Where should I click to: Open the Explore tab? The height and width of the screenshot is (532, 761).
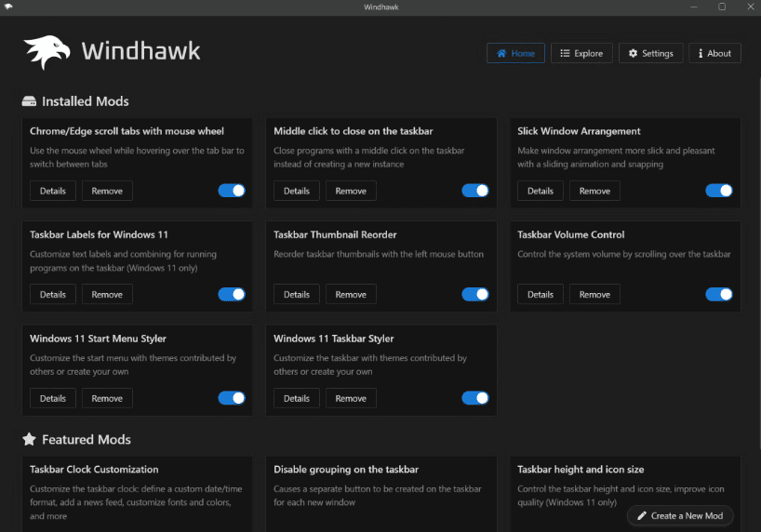click(x=581, y=53)
